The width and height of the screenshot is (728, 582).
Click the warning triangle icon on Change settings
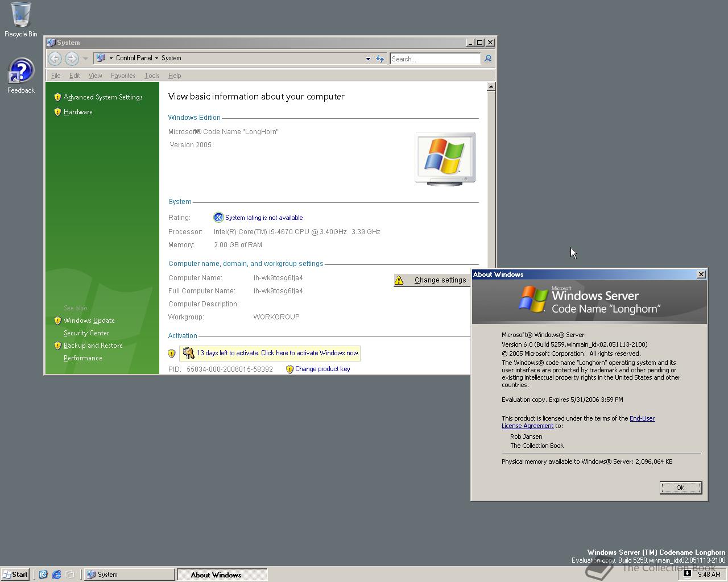399,280
